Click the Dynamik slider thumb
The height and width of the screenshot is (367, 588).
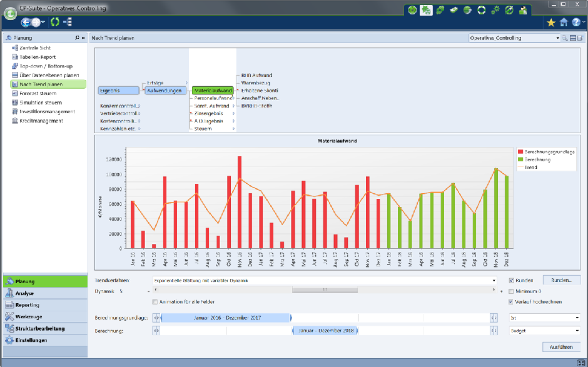click(x=325, y=289)
